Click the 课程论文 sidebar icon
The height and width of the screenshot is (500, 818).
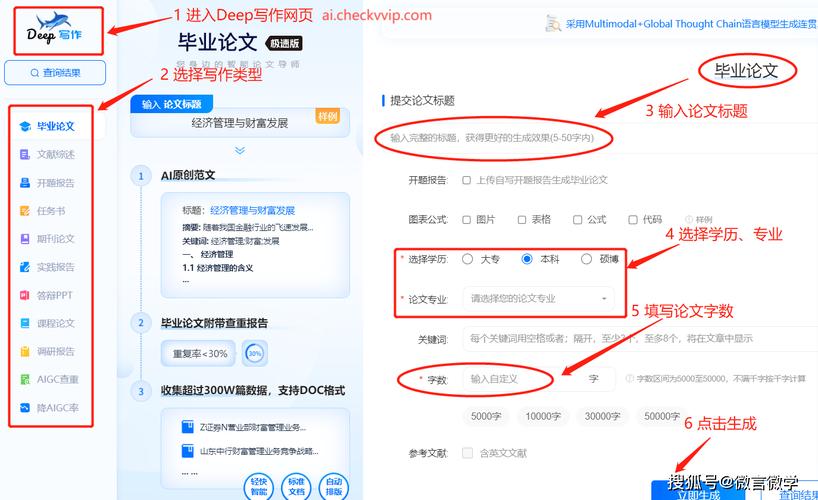(x=25, y=323)
